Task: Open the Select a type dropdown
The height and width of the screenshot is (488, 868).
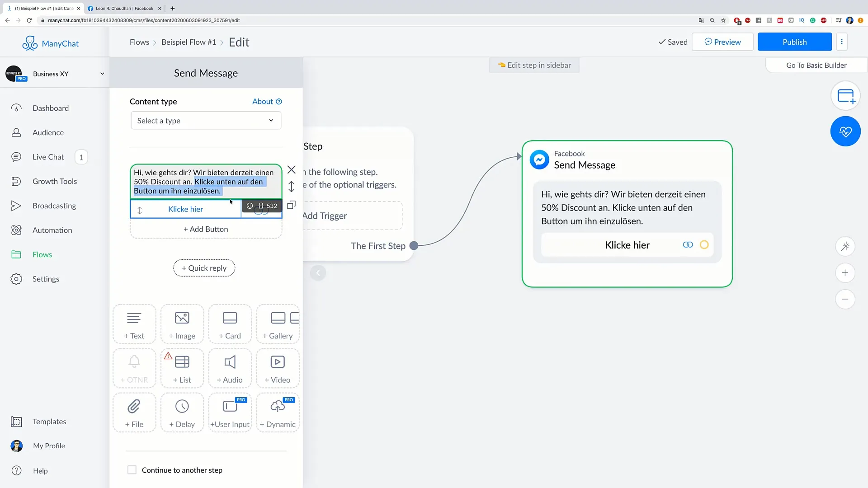Action: click(206, 121)
